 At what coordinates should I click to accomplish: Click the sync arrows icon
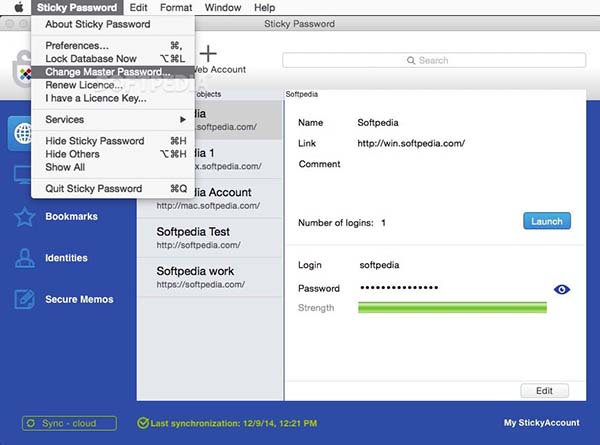point(31,423)
